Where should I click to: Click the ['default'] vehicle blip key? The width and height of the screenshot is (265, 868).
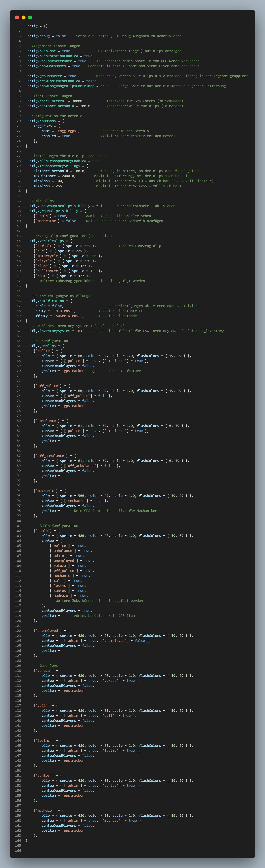click(x=45, y=246)
